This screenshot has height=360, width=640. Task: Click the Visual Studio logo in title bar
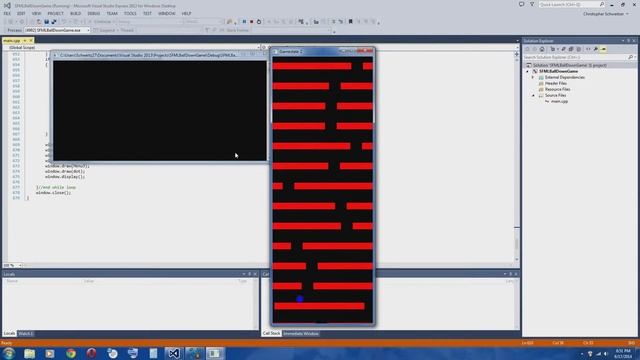[7, 5]
